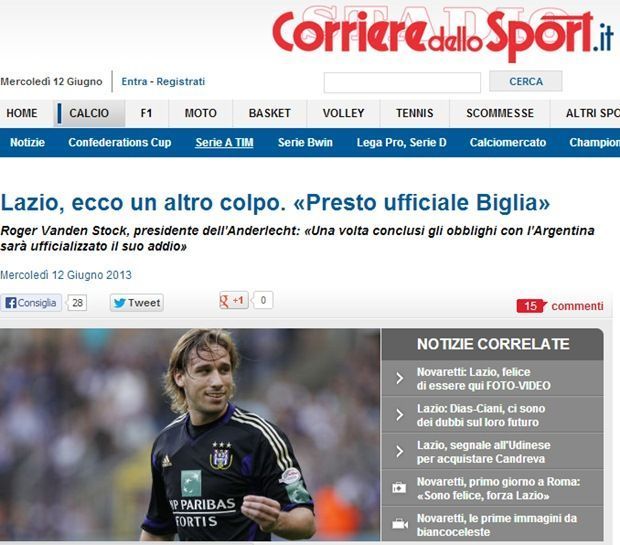Click the chevron beside Lazio, segnale all'Udinese
Viewport: 620px width, 545px height.
click(x=400, y=451)
